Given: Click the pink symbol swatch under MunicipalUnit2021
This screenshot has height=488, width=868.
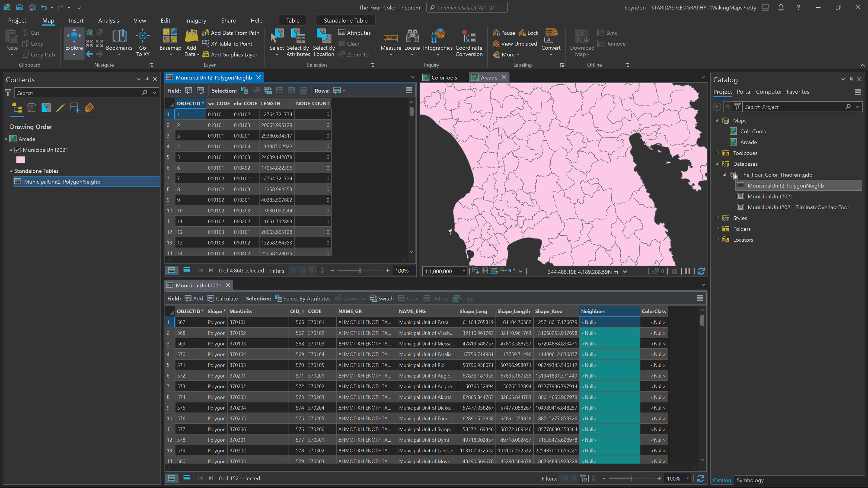Looking at the screenshot, I should (x=21, y=160).
